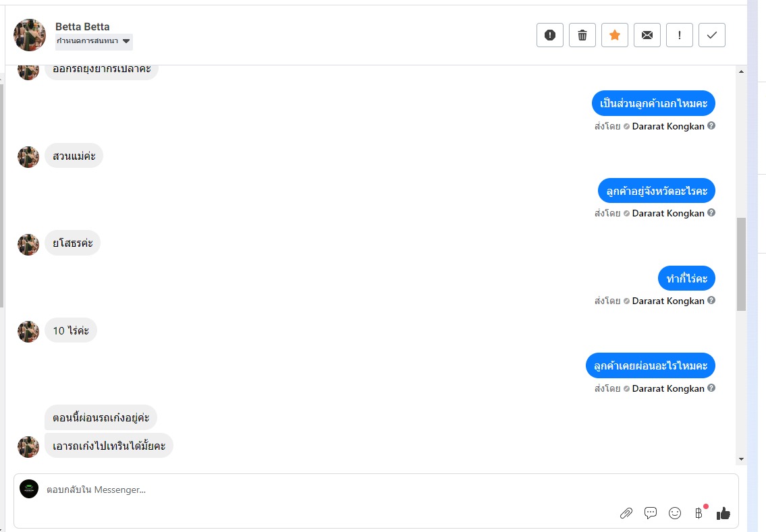
Task: Open saved replies speech bubble icon
Action: (x=650, y=513)
